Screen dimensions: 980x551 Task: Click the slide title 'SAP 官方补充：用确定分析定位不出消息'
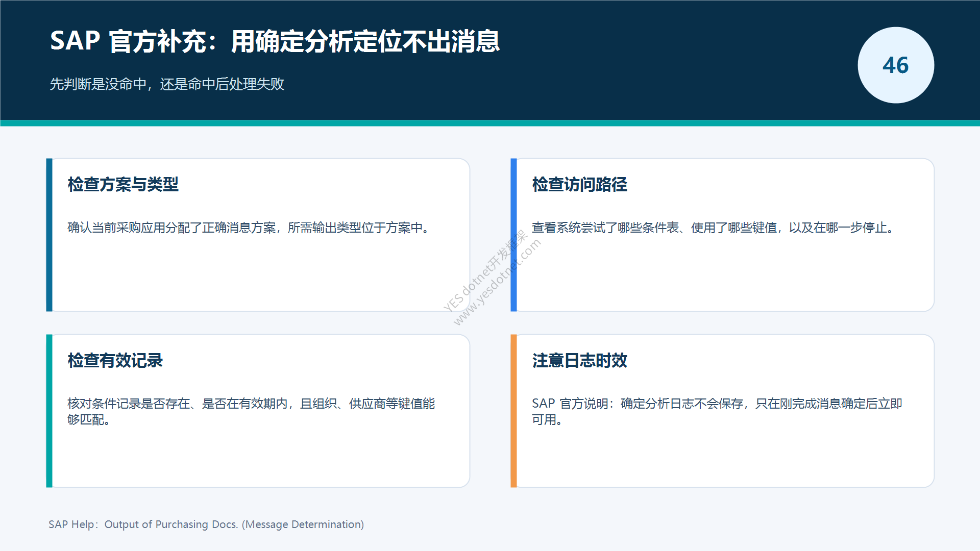[x=275, y=41]
